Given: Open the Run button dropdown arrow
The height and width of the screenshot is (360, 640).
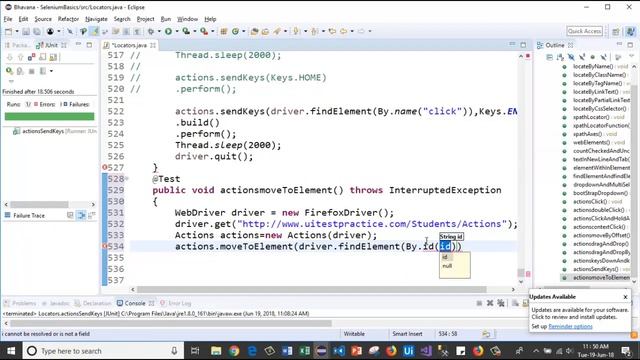Looking at the screenshot, I should coord(177,31).
